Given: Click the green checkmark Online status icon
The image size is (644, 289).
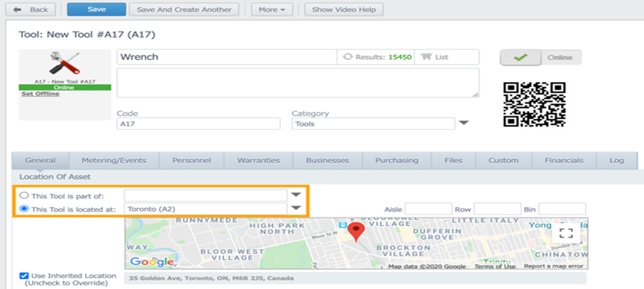Looking at the screenshot, I should [520, 58].
